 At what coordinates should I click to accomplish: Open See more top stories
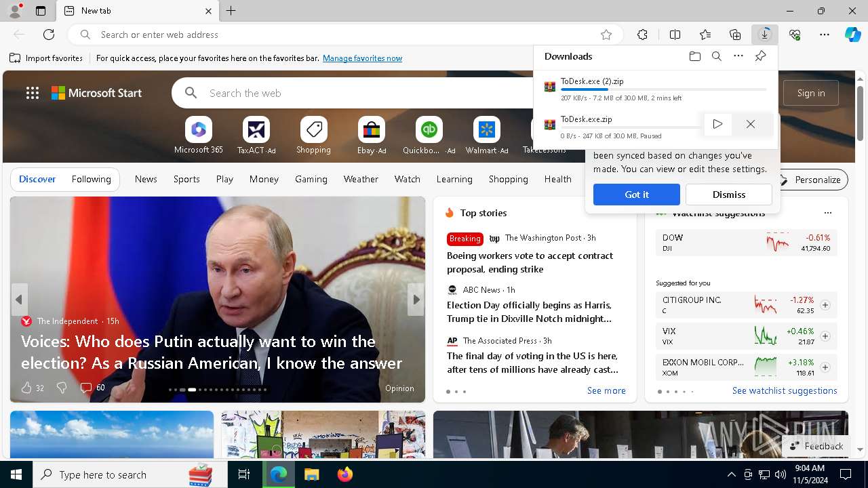[x=606, y=390]
